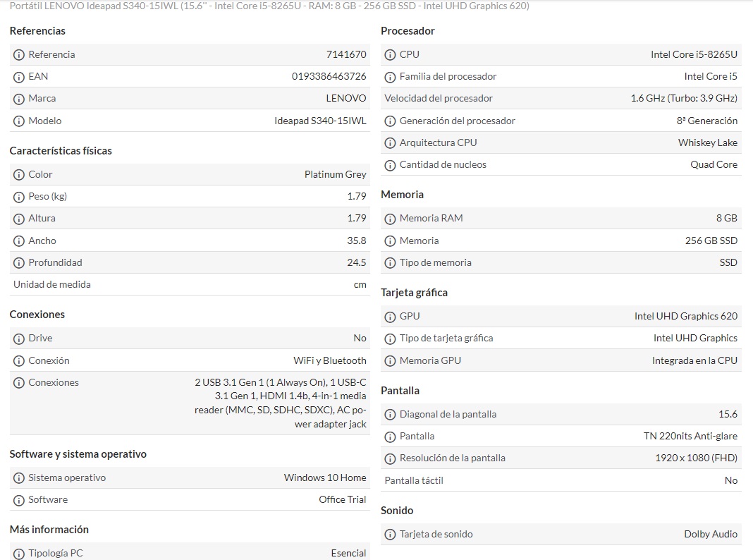753x560 pixels.
Task: Click the info icon next to EAN
Action: [x=19, y=77]
